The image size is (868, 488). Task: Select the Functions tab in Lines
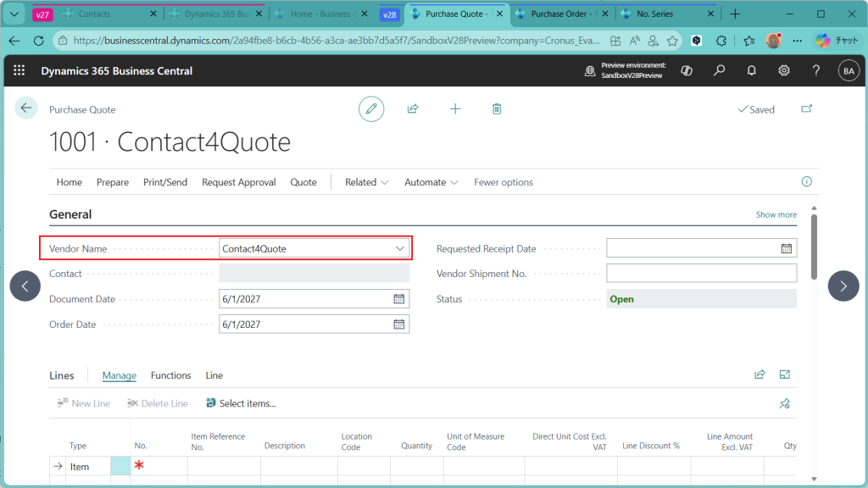pyautogui.click(x=170, y=375)
